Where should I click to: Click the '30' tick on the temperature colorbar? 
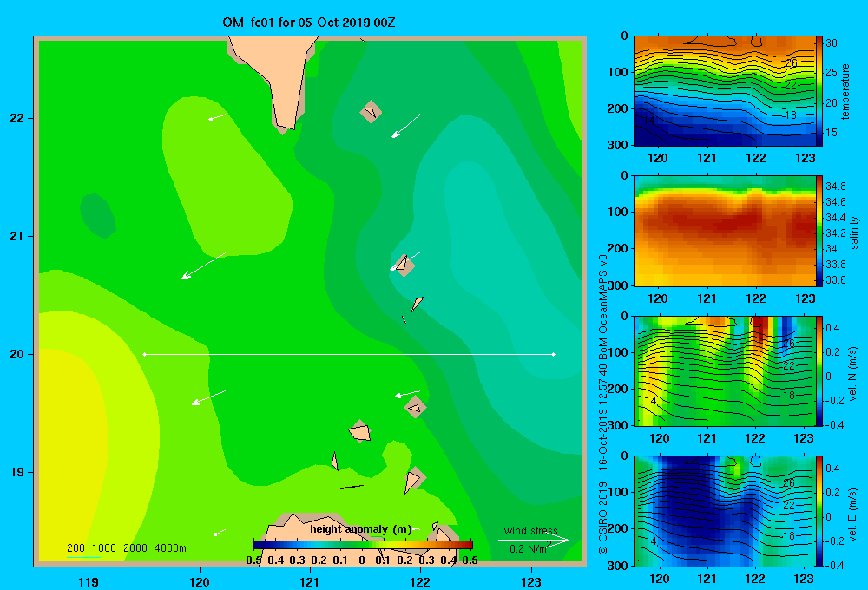pyautogui.click(x=832, y=43)
